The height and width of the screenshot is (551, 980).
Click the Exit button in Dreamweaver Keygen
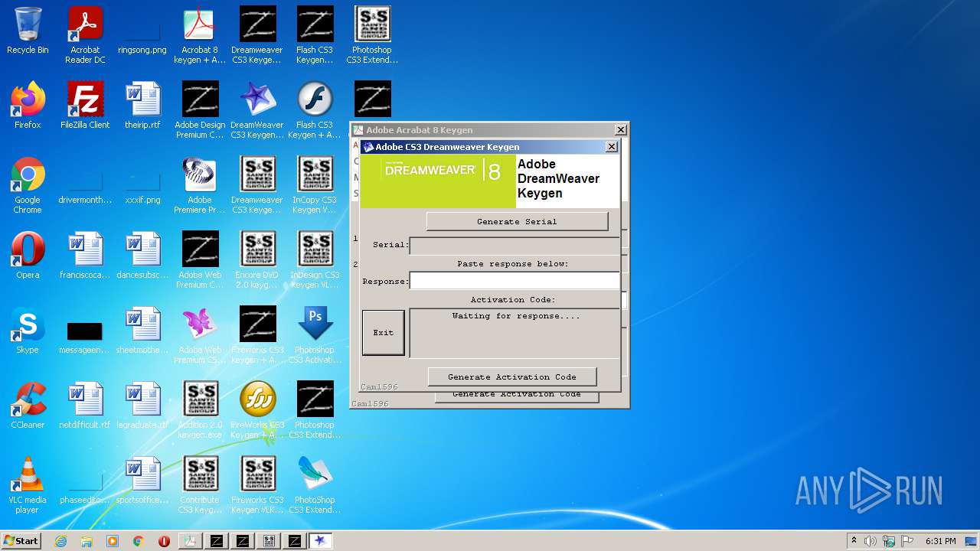click(x=383, y=332)
